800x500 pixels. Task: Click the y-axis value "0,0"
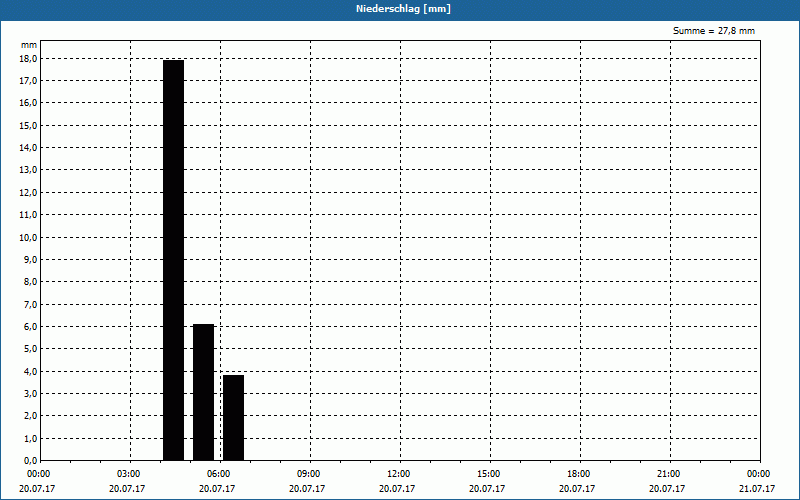point(31,461)
